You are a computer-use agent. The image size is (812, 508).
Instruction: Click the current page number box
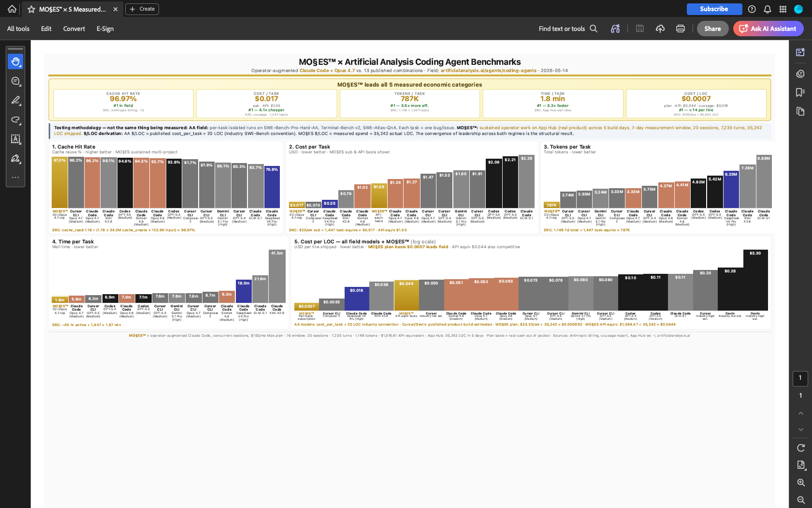coord(800,378)
